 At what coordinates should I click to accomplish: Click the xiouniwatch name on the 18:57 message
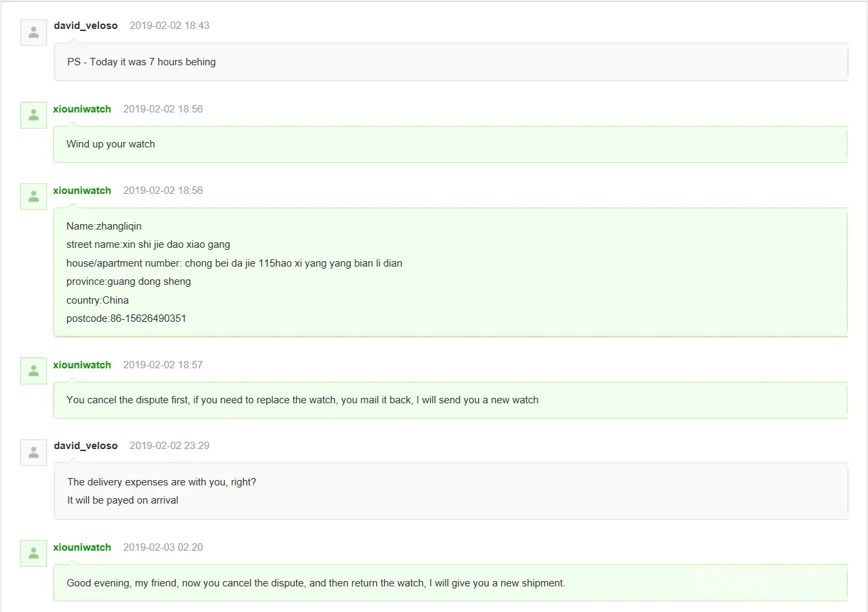(82, 365)
